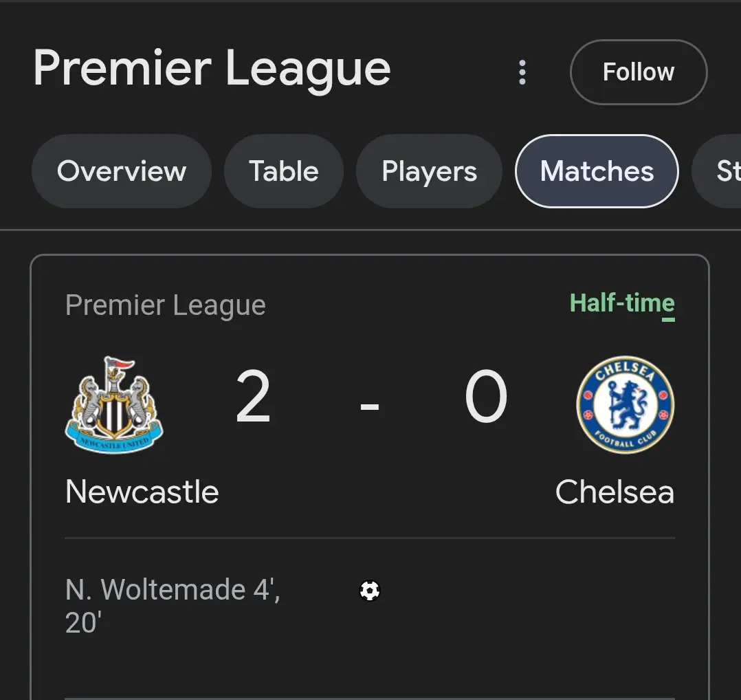
Task: Open the three-dot more options menu
Action: point(522,72)
